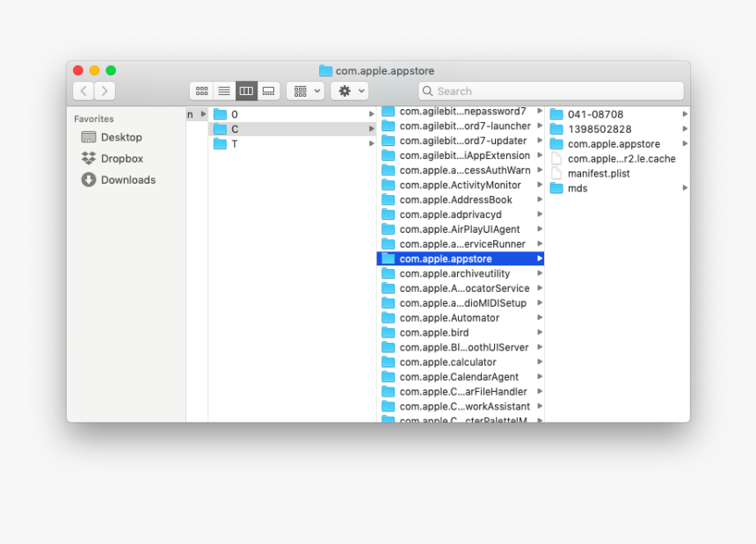Expand arrow of folder 0
The height and width of the screenshot is (544, 756).
click(x=371, y=114)
